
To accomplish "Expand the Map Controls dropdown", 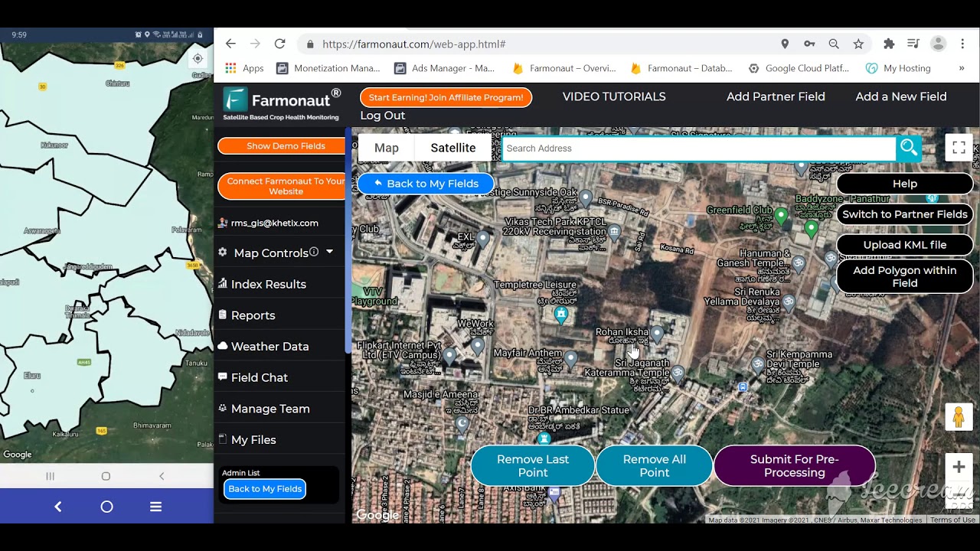I will pyautogui.click(x=330, y=251).
